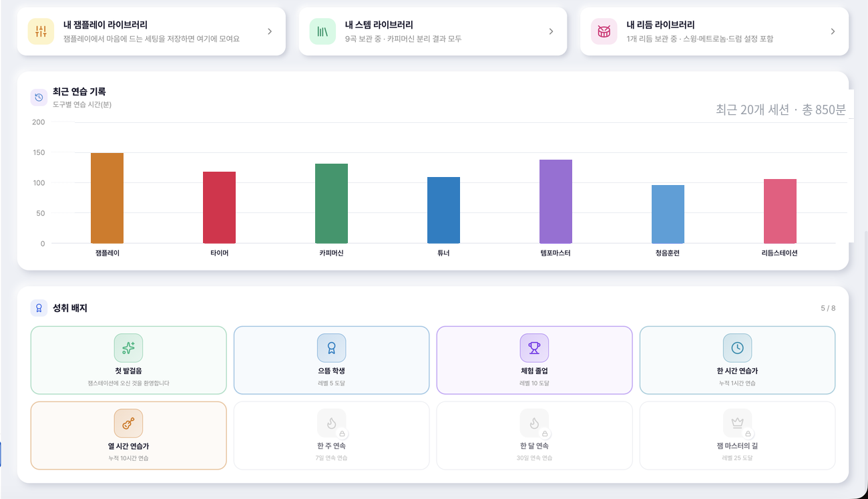Click the medal icon on 으뜸 학생 badge

pyautogui.click(x=331, y=348)
